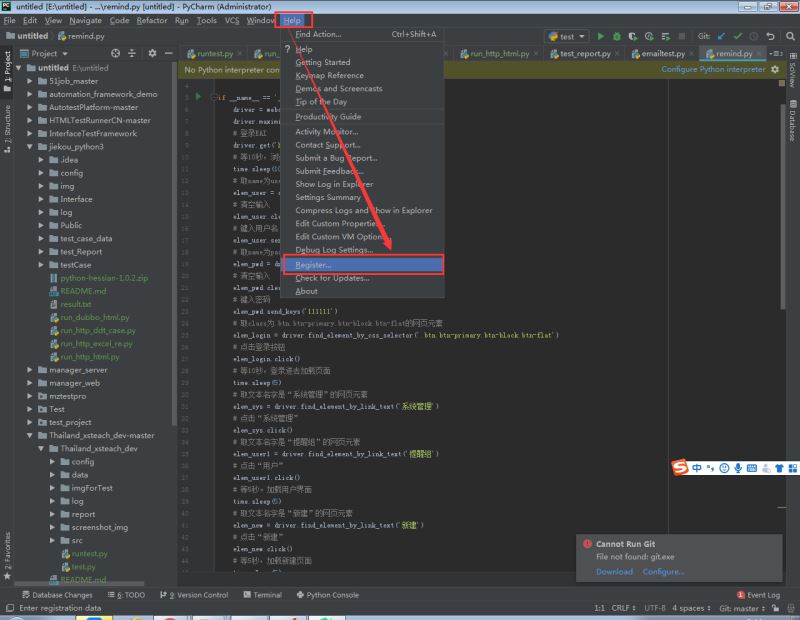
Task: Click the Configure Python interpreter link
Action: [x=713, y=70]
